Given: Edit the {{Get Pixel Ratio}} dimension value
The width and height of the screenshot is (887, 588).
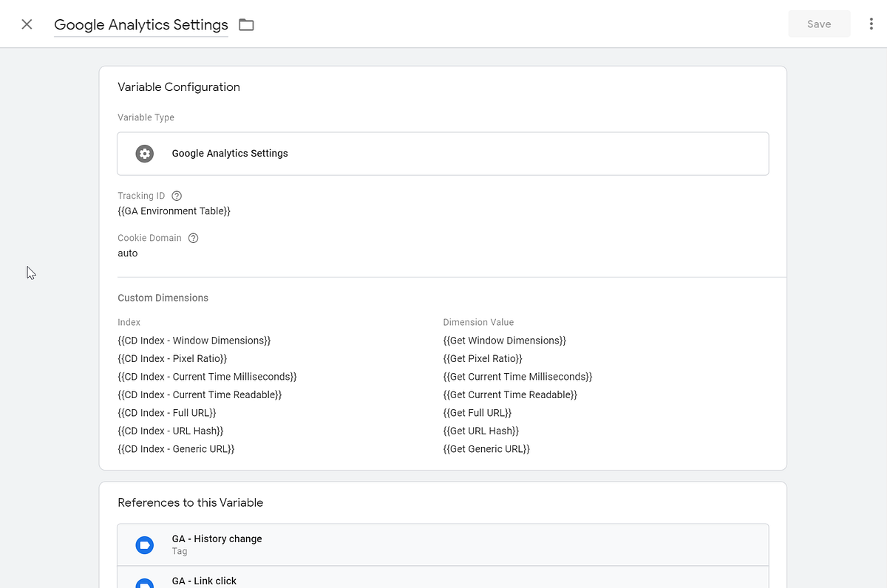Looking at the screenshot, I should point(483,358).
